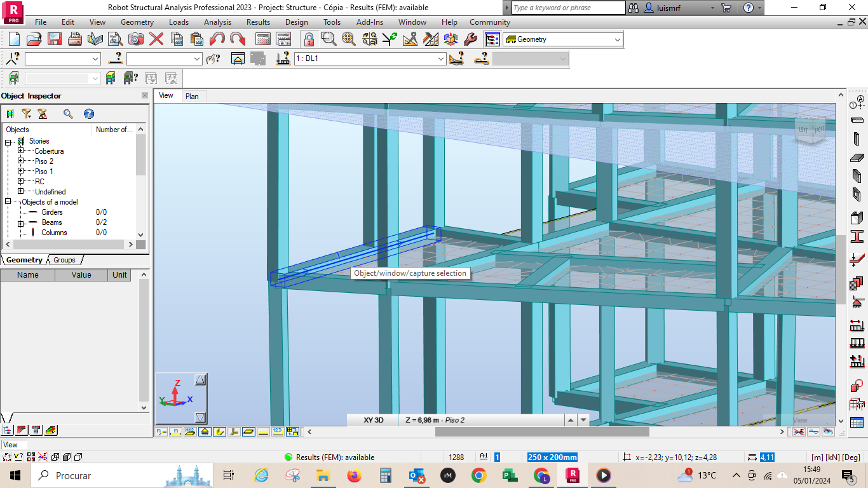Open the Layout selection icon beside Geometry
The height and width of the screenshot is (488, 868).
tap(492, 39)
